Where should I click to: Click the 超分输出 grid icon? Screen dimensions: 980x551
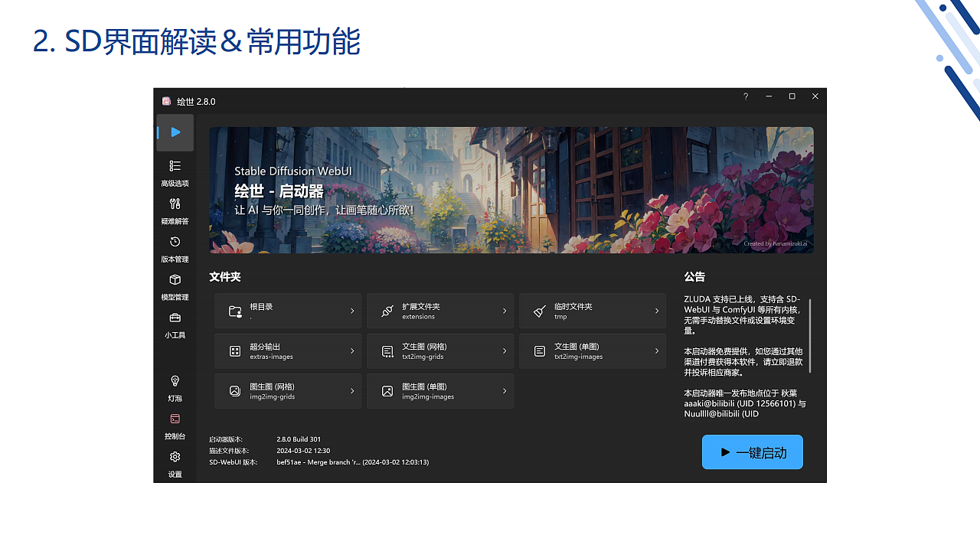(x=235, y=351)
